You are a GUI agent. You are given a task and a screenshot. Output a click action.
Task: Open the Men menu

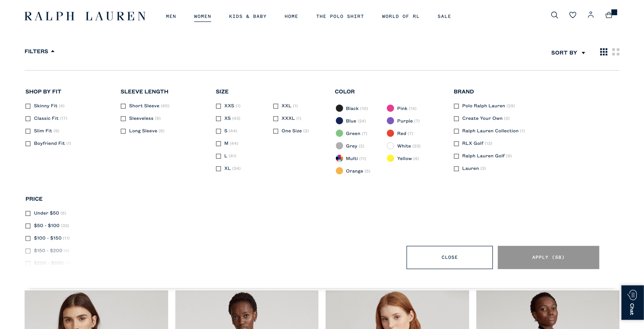pos(171,16)
